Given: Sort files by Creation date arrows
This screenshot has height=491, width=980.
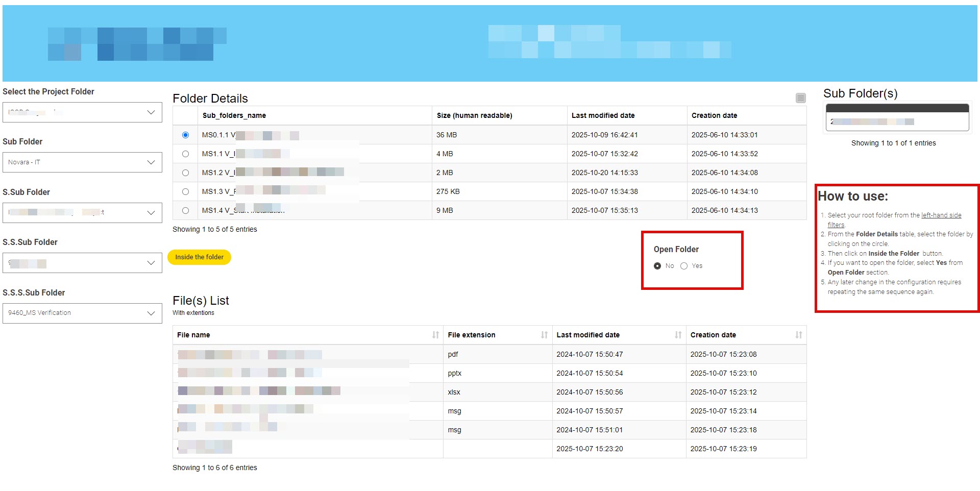Looking at the screenshot, I should point(798,335).
